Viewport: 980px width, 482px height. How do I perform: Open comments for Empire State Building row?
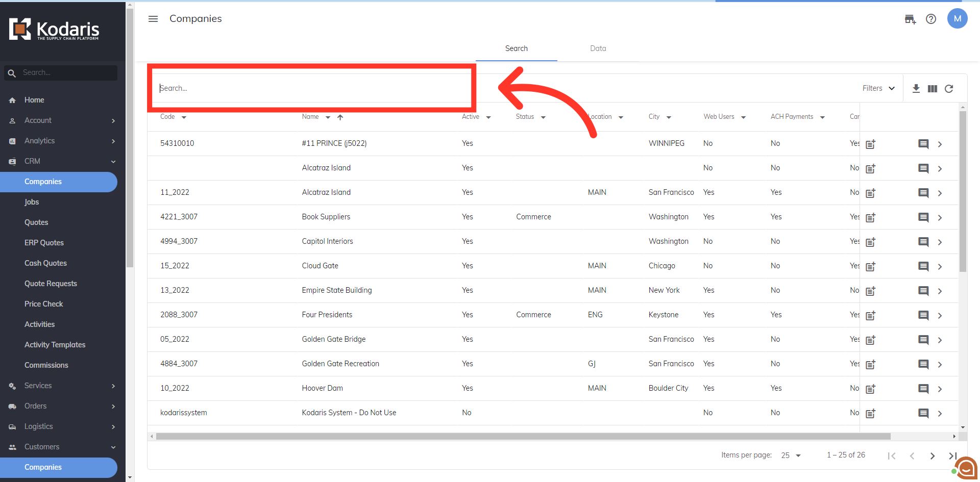[923, 291]
